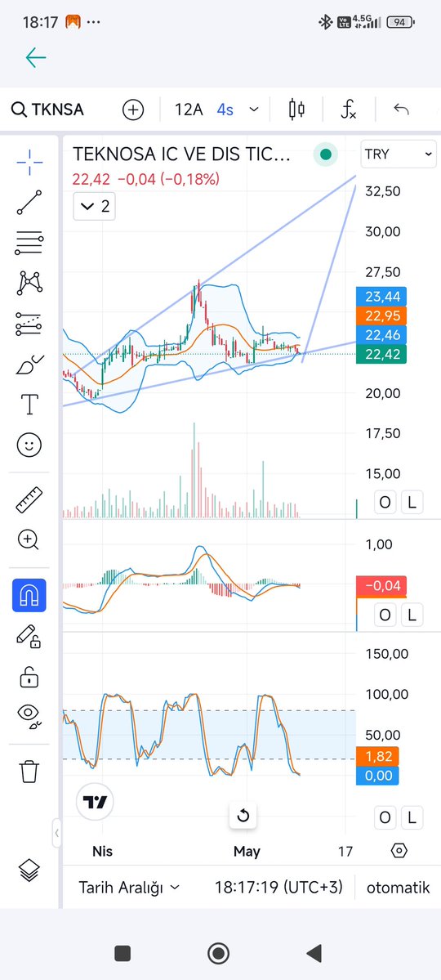Click the 23,44 blue price label

(x=381, y=296)
